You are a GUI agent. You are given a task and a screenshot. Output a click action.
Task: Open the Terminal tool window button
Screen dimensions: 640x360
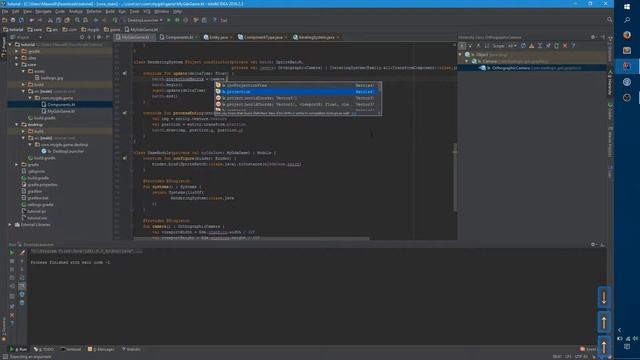pyautogui.click(x=71, y=349)
